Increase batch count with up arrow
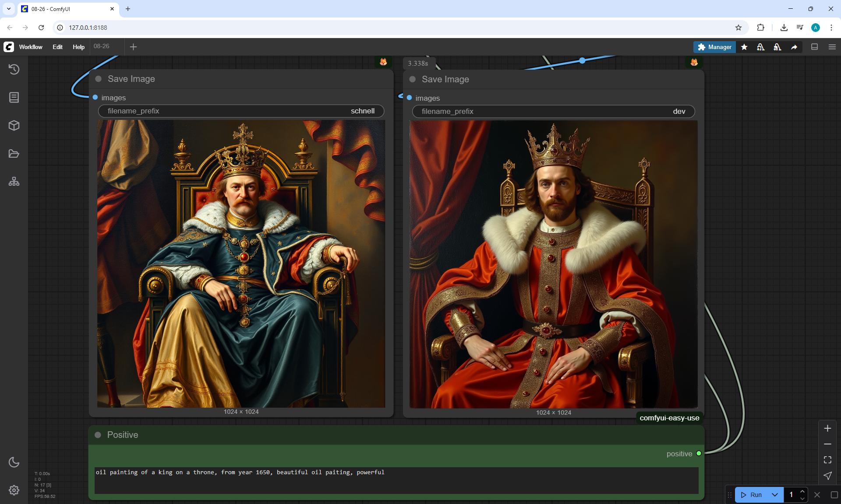This screenshot has width=841, height=504. click(x=802, y=491)
